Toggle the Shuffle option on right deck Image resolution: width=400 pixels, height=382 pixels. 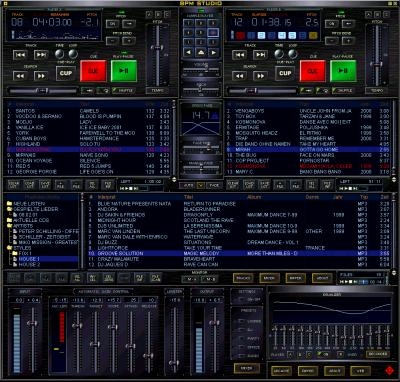pos(342,90)
